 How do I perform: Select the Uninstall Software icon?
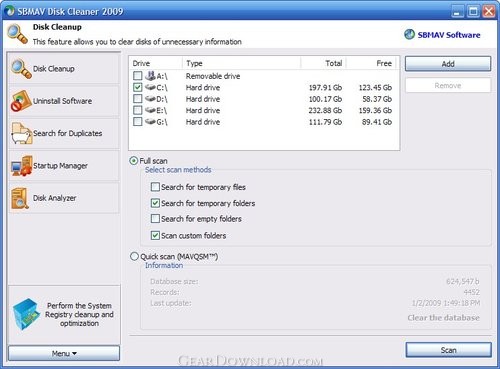coord(21,101)
